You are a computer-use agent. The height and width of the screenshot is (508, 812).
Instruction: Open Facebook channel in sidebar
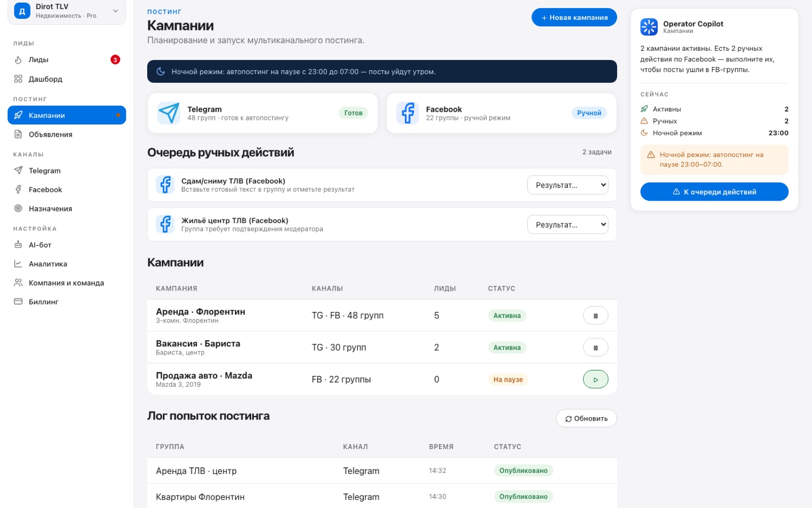click(66, 189)
